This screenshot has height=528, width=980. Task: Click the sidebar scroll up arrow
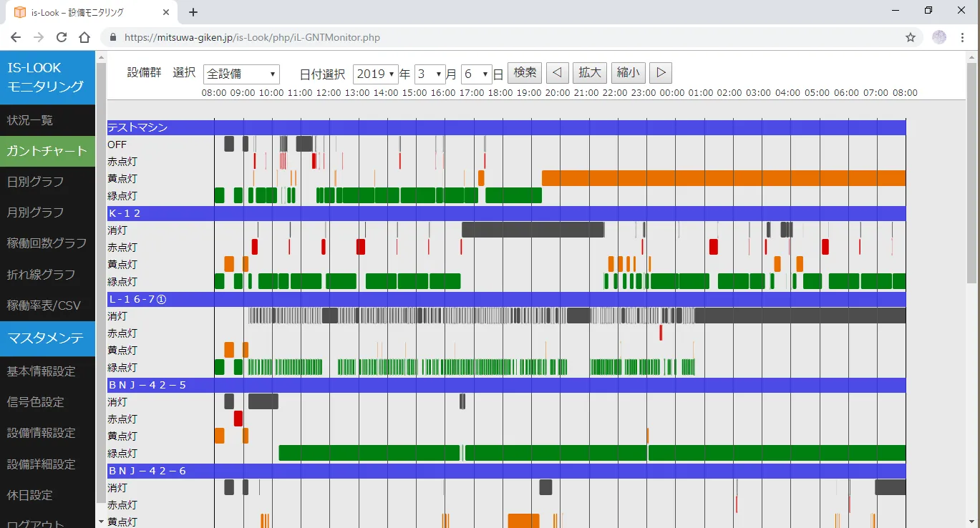pyautogui.click(x=100, y=57)
